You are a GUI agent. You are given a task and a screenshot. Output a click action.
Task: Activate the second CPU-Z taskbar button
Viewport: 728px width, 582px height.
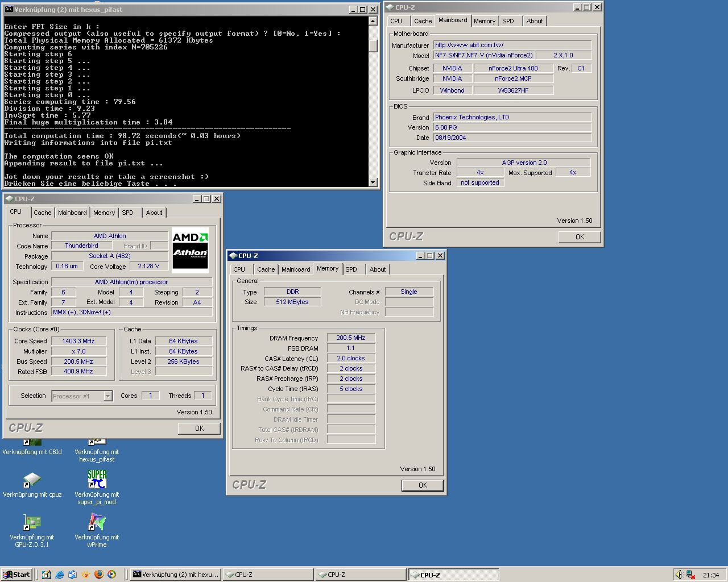tap(361, 575)
